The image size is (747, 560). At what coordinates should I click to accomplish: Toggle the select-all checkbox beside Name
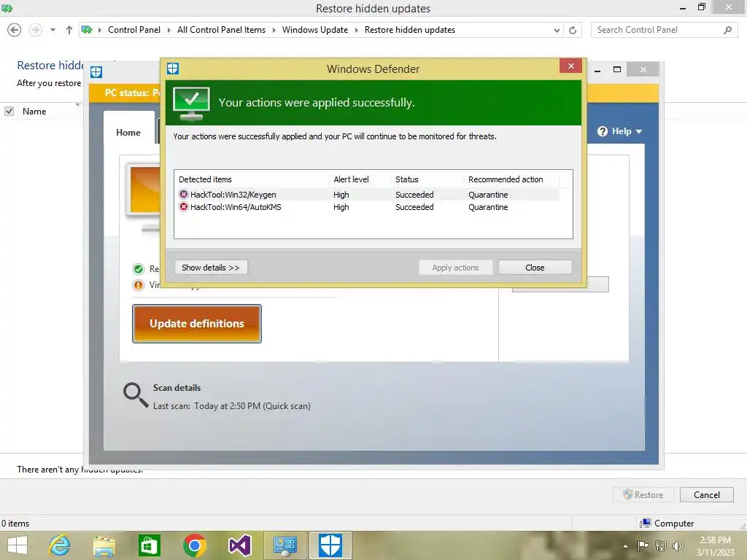[x=9, y=111]
